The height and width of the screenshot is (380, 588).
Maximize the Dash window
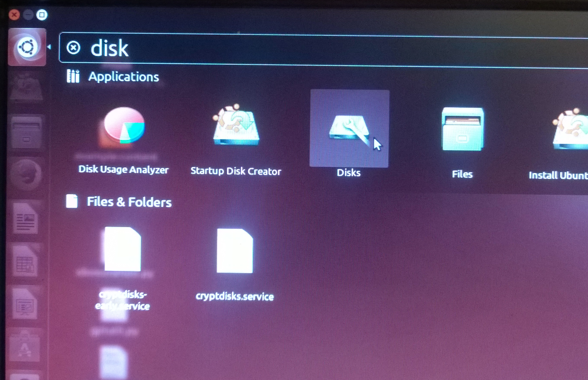pyautogui.click(x=42, y=15)
